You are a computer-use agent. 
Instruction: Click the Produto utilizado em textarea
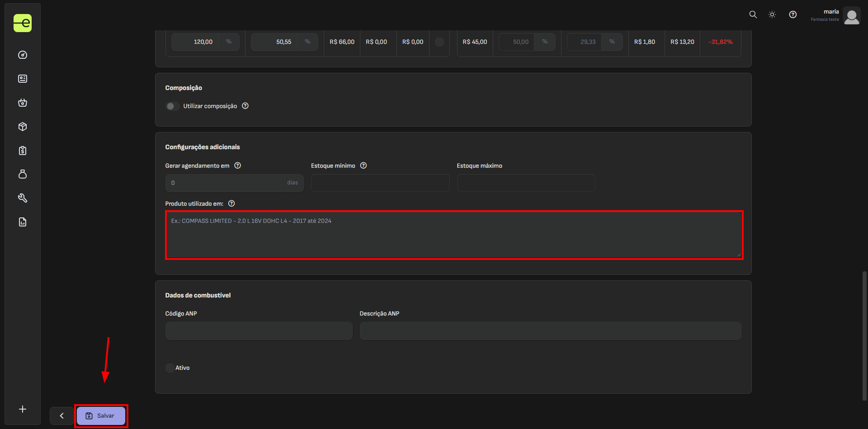(x=454, y=235)
